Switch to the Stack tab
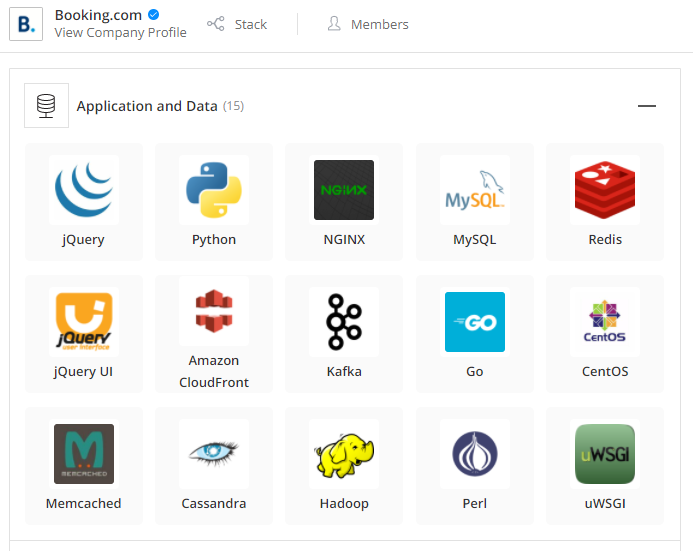Image resolution: width=693 pixels, height=551 pixels. pyautogui.click(x=237, y=24)
